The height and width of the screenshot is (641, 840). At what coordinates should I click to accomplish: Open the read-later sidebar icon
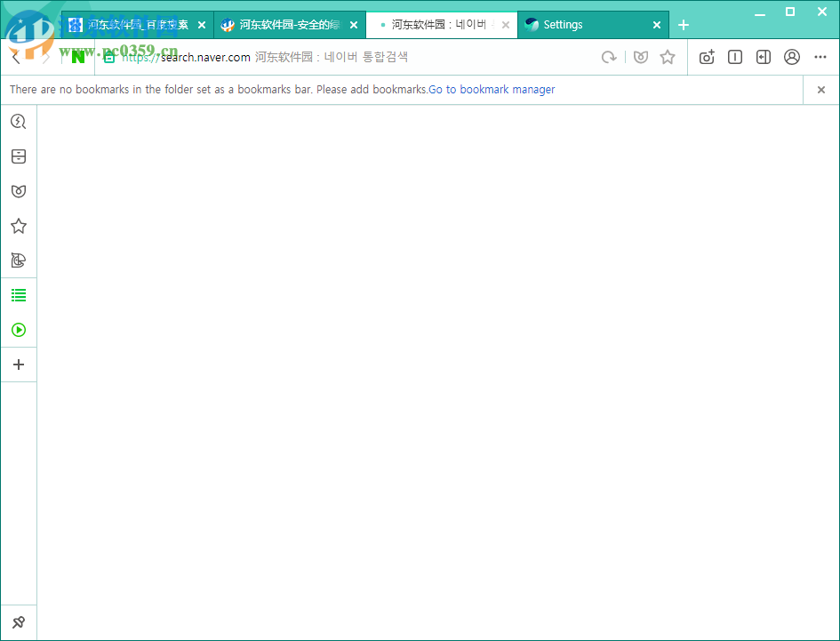click(x=19, y=191)
